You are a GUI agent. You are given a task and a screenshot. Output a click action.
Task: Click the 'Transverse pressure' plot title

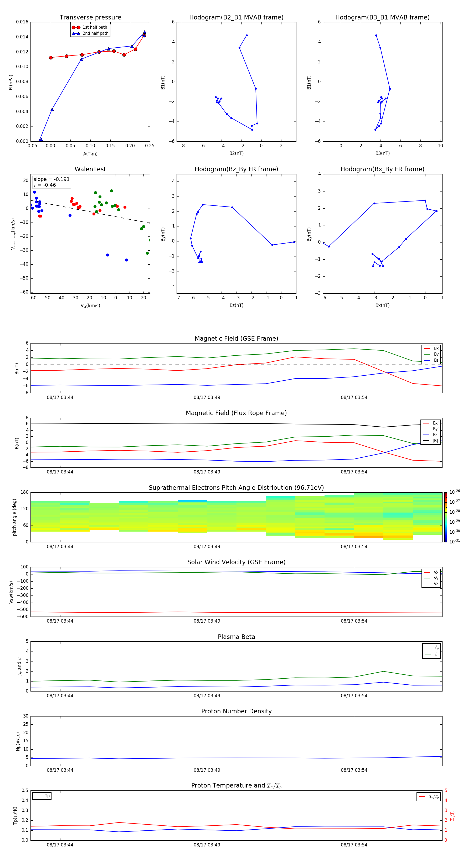(x=90, y=18)
